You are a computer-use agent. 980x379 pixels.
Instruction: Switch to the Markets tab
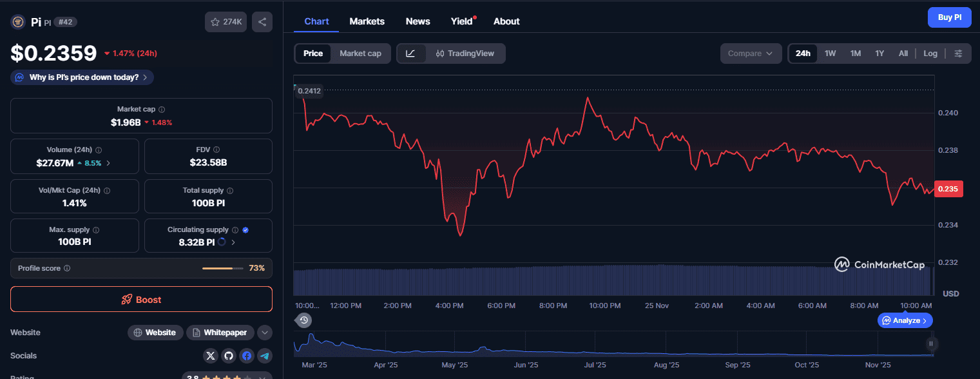pyautogui.click(x=367, y=21)
